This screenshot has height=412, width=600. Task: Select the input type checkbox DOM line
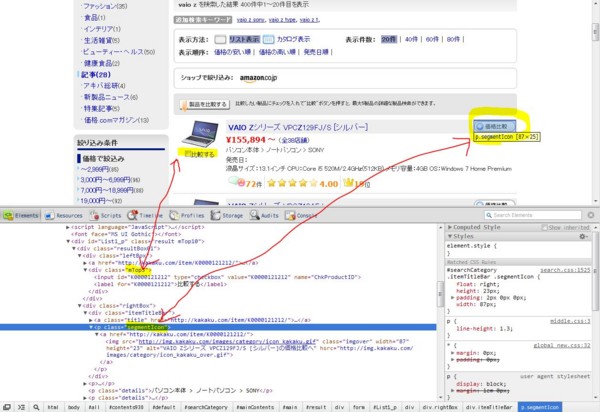227,277
